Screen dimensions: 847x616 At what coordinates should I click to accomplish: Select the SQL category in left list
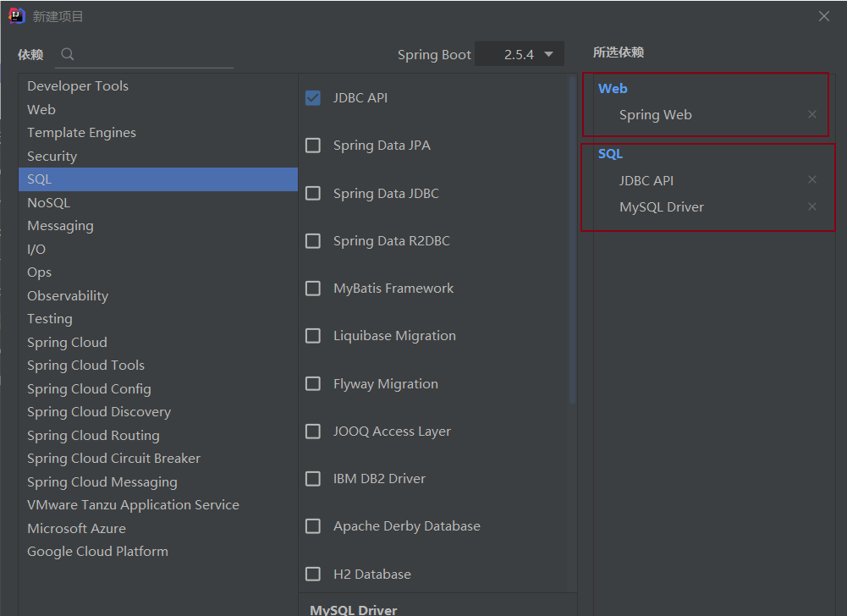(157, 179)
